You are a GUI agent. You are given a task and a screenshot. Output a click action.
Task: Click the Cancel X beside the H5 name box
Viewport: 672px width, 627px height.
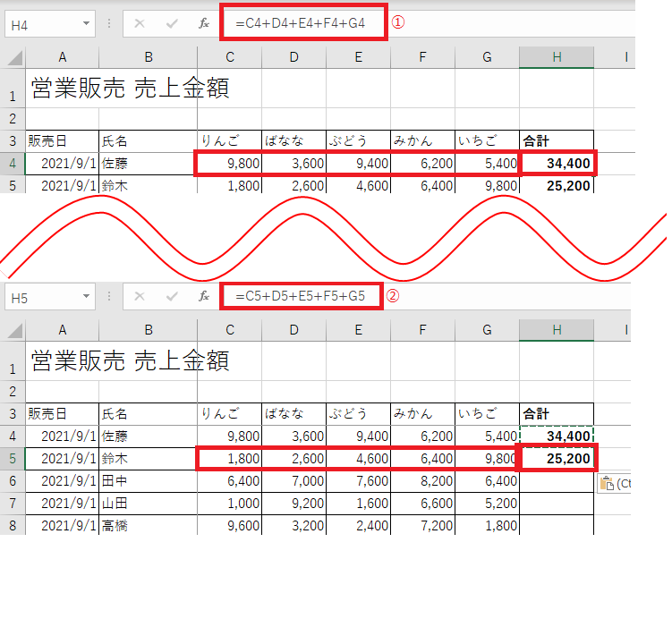(139, 296)
